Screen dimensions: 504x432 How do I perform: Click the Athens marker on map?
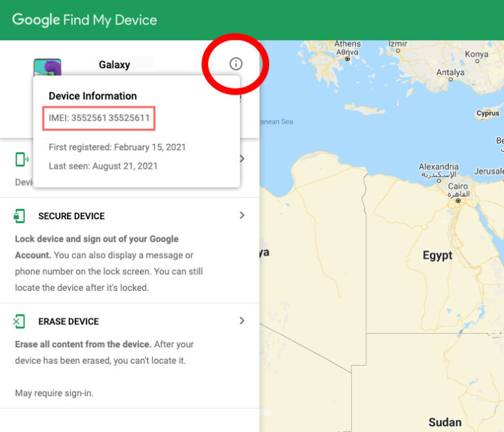347,59
